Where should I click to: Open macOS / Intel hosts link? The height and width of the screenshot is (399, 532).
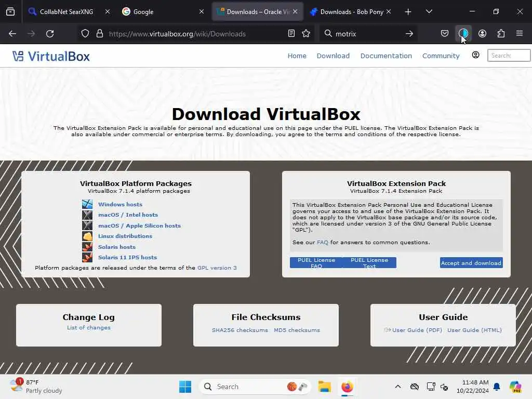click(x=128, y=215)
